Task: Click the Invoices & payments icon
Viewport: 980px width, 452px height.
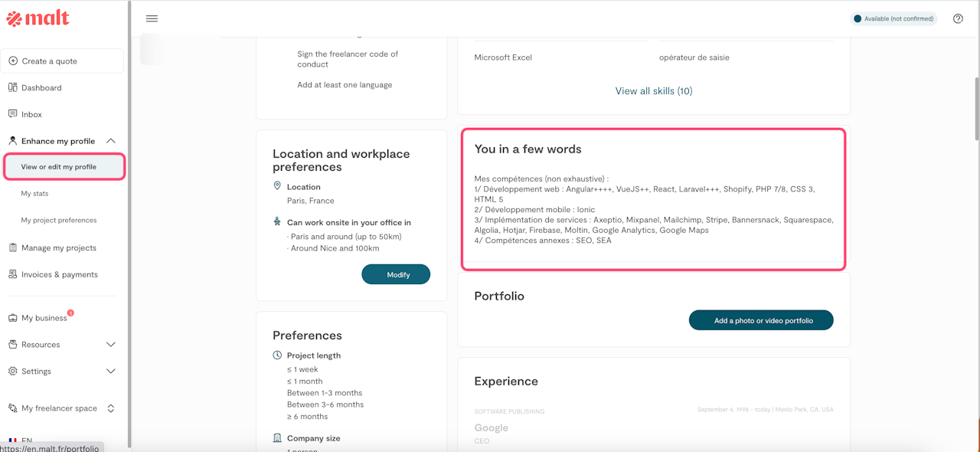Action: (13, 274)
